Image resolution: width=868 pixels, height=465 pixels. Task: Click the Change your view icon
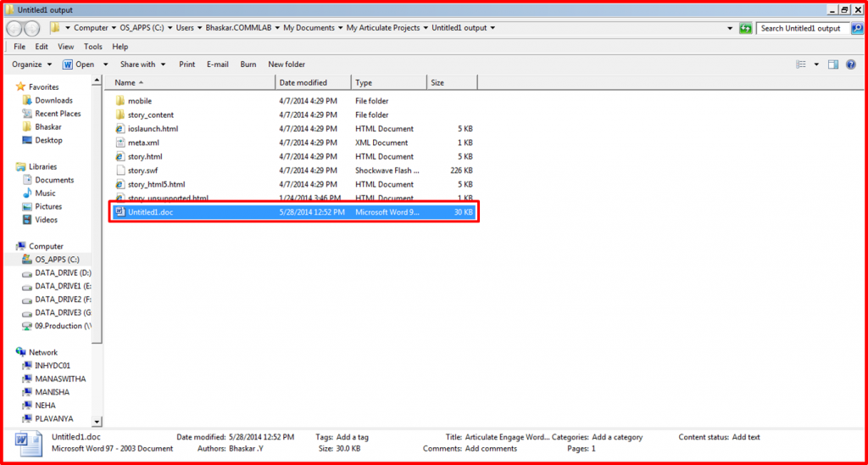coord(801,64)
